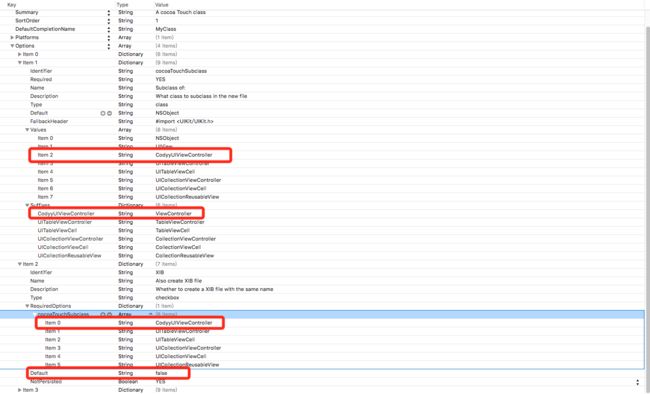Collapse Item 2 dictionary with 7 items
Image resolution: width=650 pixels, height=394 pixels.
coord(19,264)
